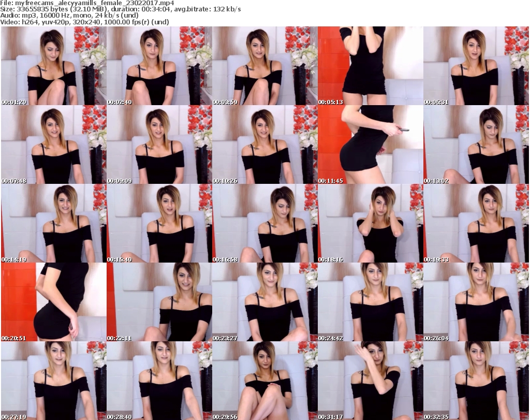
Task: Select the thumbnail stamped 00:27:19
Action: (54, 381)
